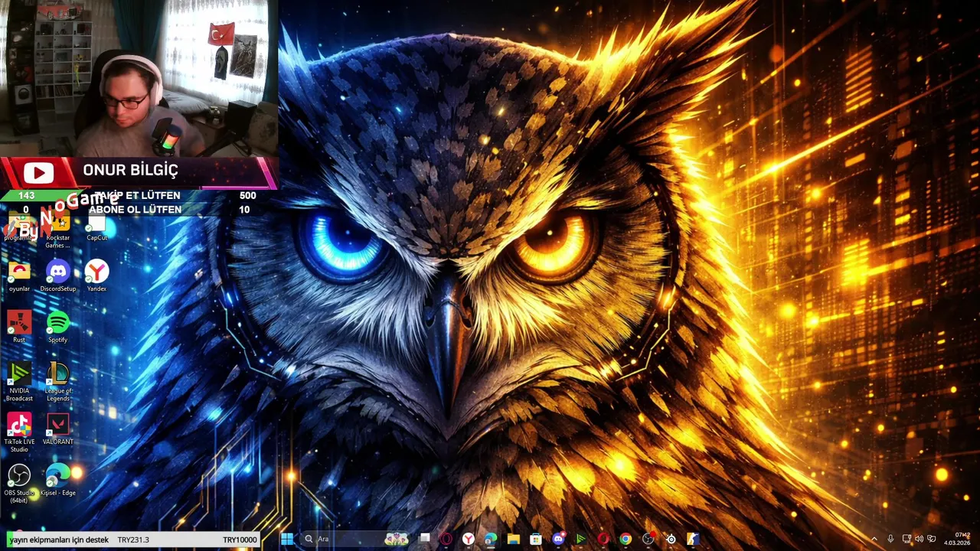Click the ABONE OL LÜTFEN overlay text
Image resolution: width=980 pixels, height=551 pixels.
click(x=135, y=209)
